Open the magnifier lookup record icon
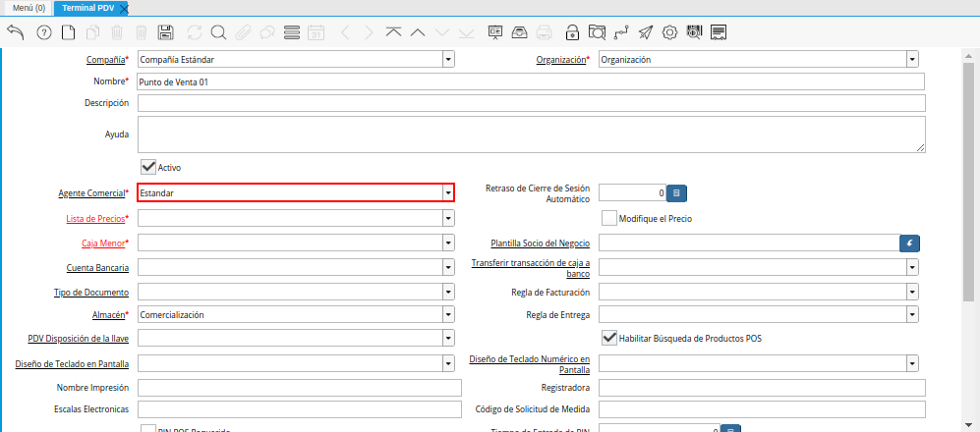Image resolution: width=980 pixels, height=432 pixels. (x=217, y=32)
